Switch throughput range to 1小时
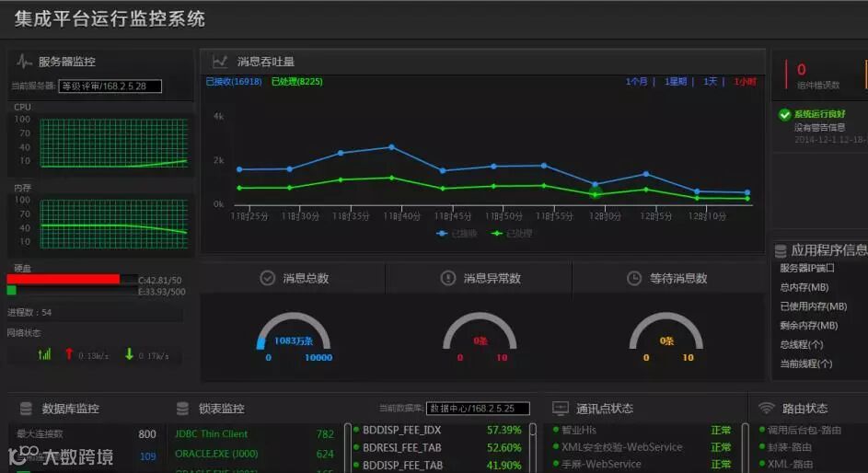 pyautogui.click(x=745, y=82)
